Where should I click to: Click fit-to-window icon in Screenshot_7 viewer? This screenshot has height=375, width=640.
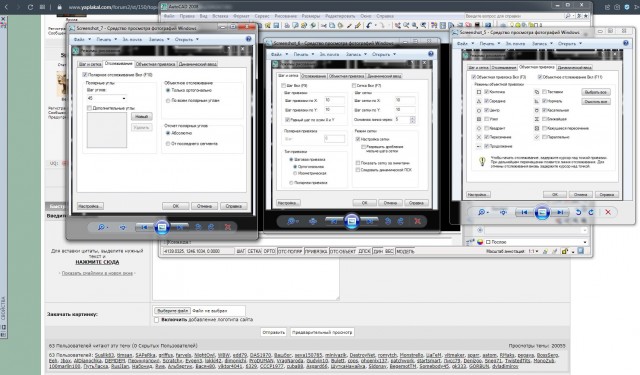click(123, 227)
